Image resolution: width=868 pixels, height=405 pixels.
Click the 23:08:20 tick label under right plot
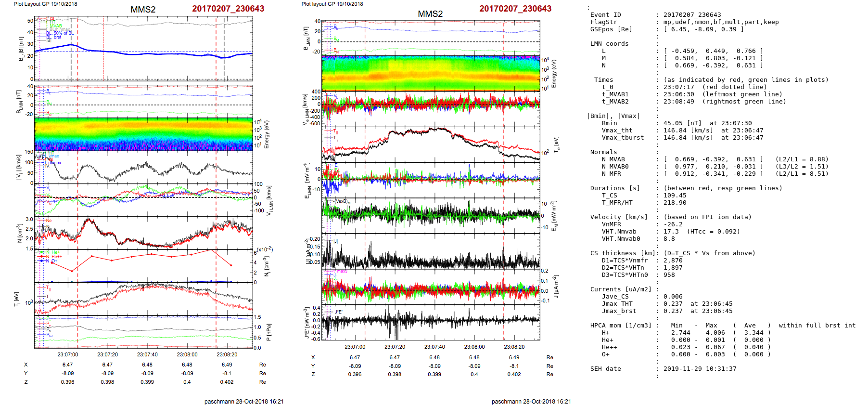coord(514,347)
